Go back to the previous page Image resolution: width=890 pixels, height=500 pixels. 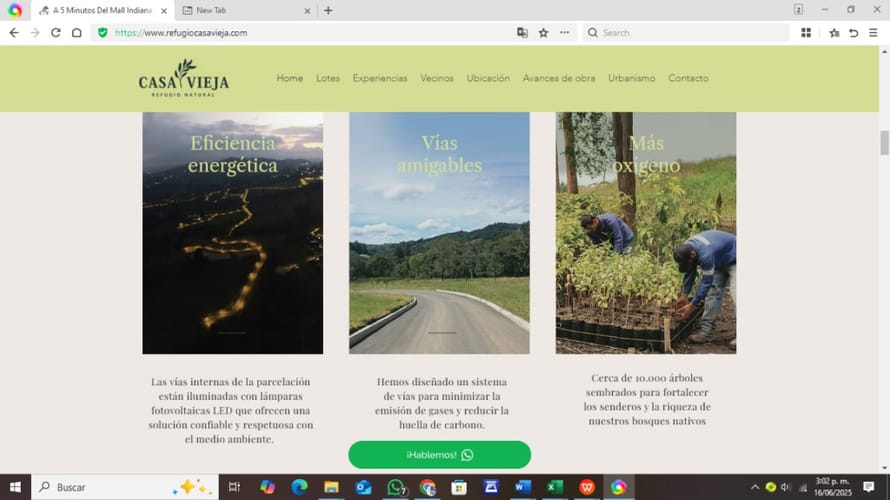pos(14,33)
